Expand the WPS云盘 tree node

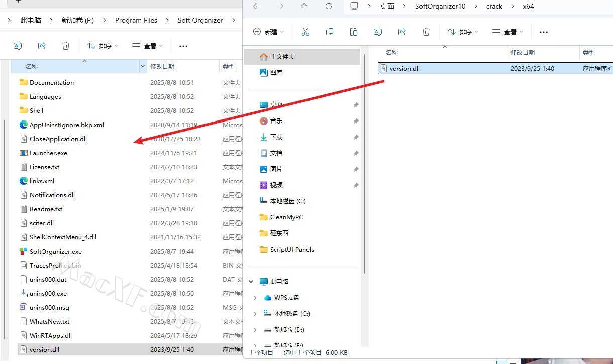(255, 298)
